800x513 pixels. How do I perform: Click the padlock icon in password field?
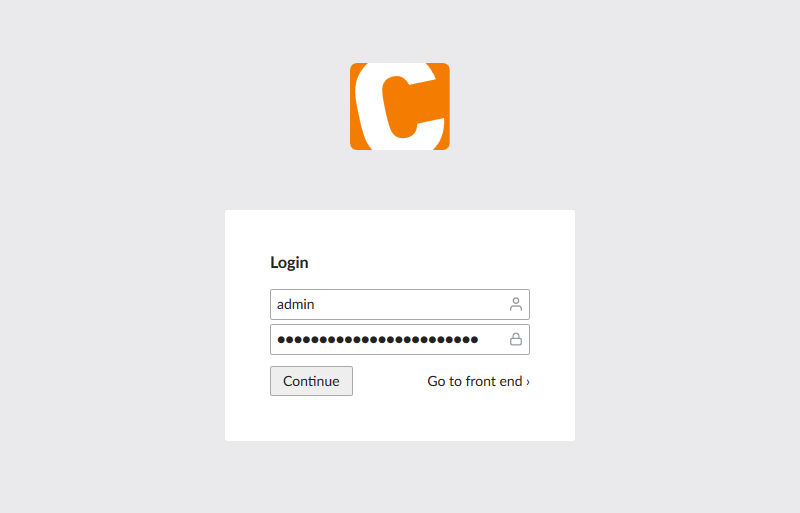516,339
